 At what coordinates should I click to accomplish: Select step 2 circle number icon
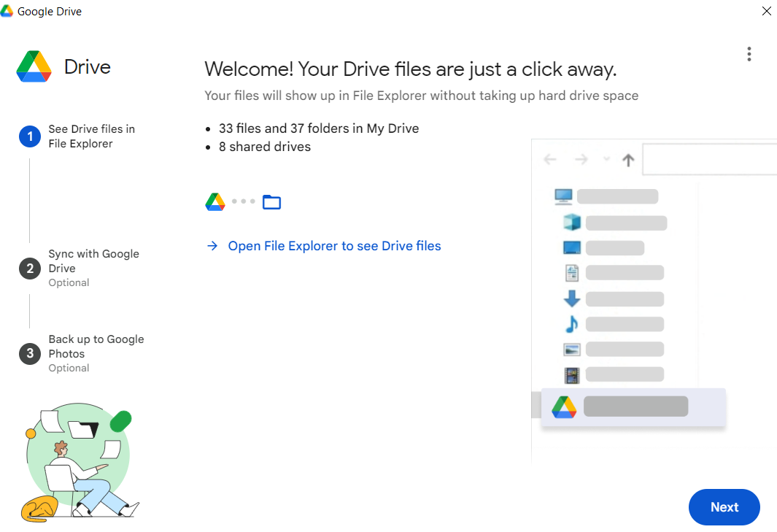pos(30,269)
